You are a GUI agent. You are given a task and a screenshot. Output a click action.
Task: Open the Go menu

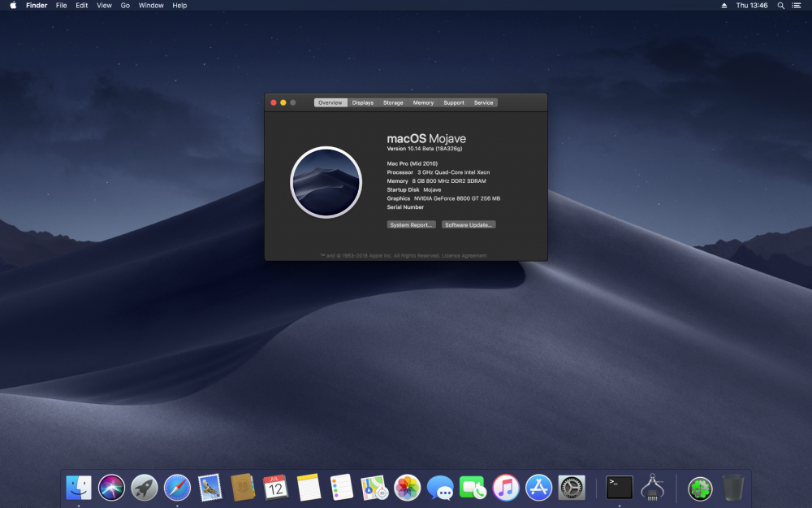click(125, 5)
